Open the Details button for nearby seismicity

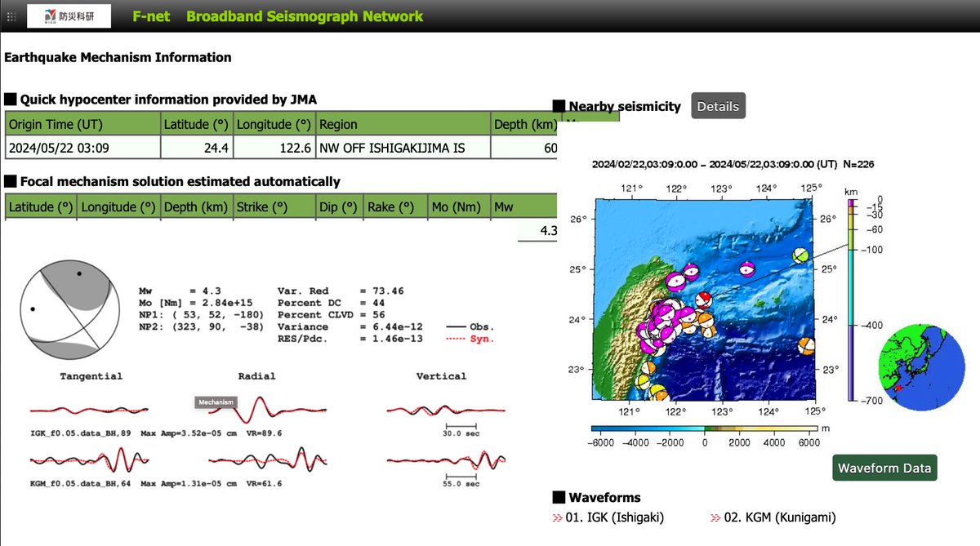click(718, 106)
